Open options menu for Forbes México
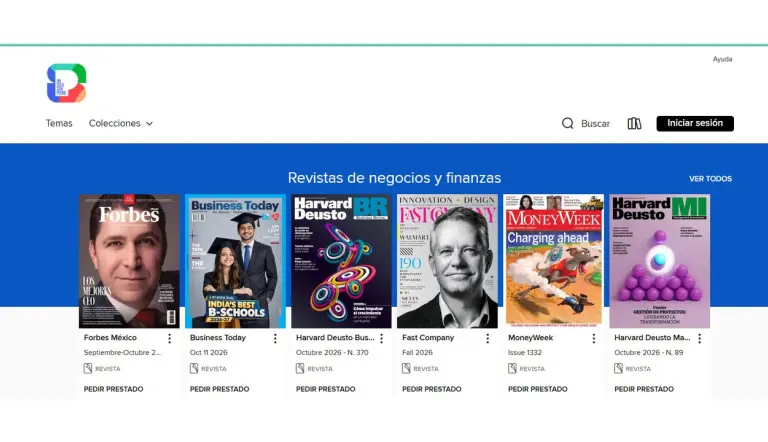This screenshot has height=442, width=768. coord(169,338)
